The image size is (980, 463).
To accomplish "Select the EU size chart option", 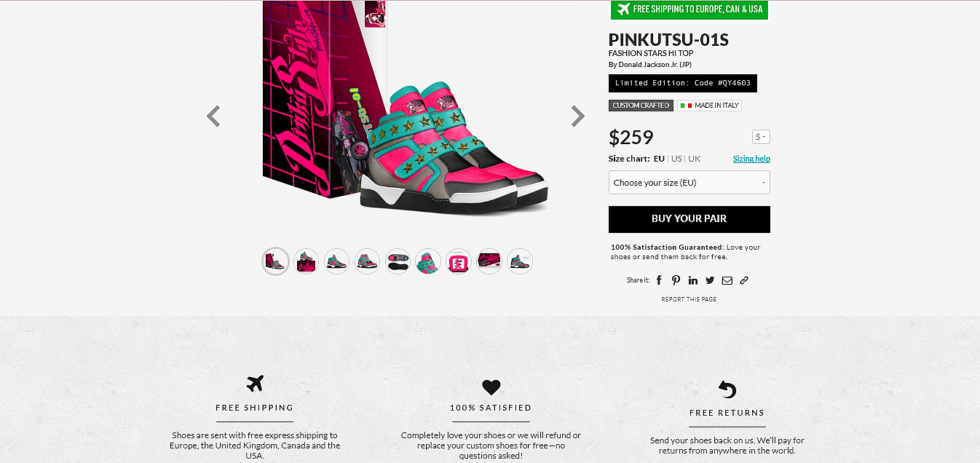I will pyautogui.click(x=659, y=159).
